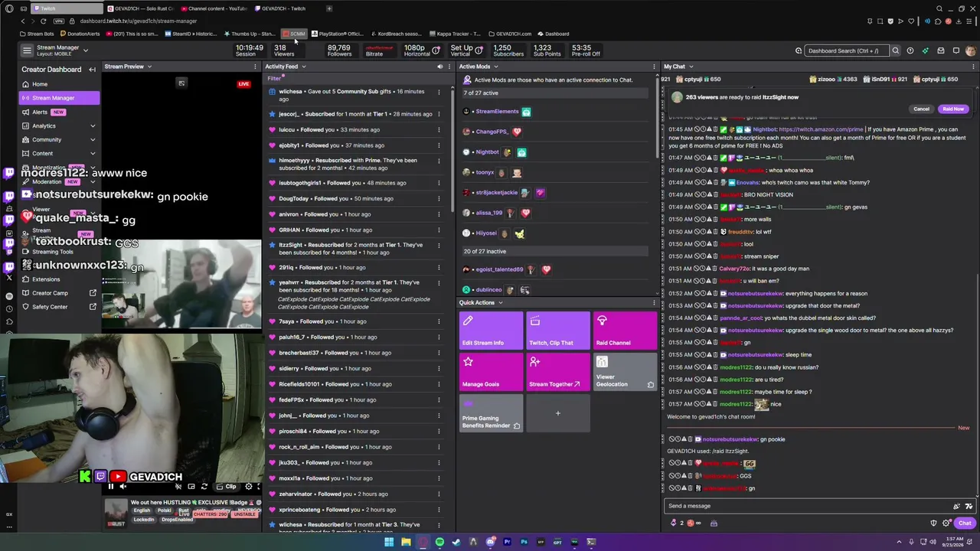Open the hamburger navigation menu
Viewport: 980px width, 551px height.
[x=27, y=51]
